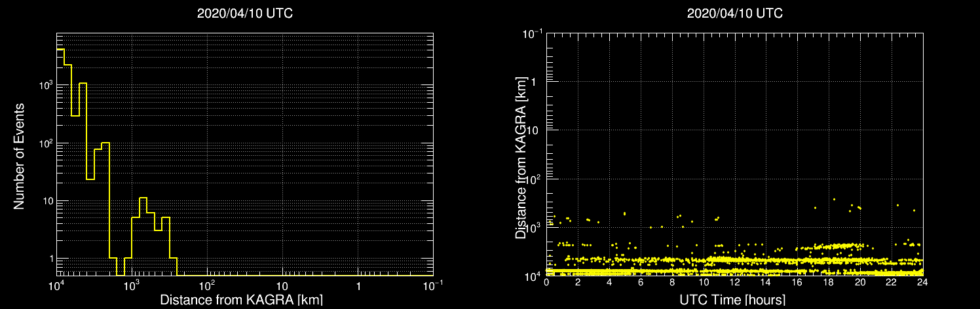Click hour 6 on the UTC Time axis
Image resolution: width=980 pixels, height=309 pixels.
coord(641,282)
